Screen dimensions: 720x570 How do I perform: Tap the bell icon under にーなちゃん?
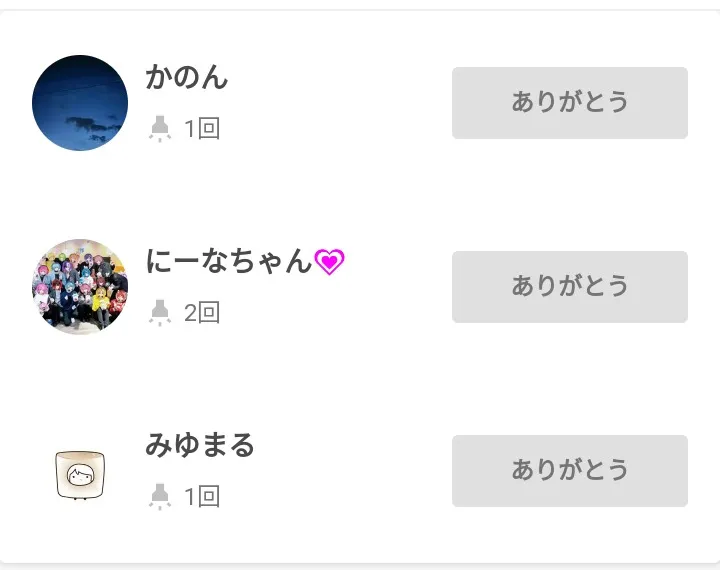coord(160,313)
